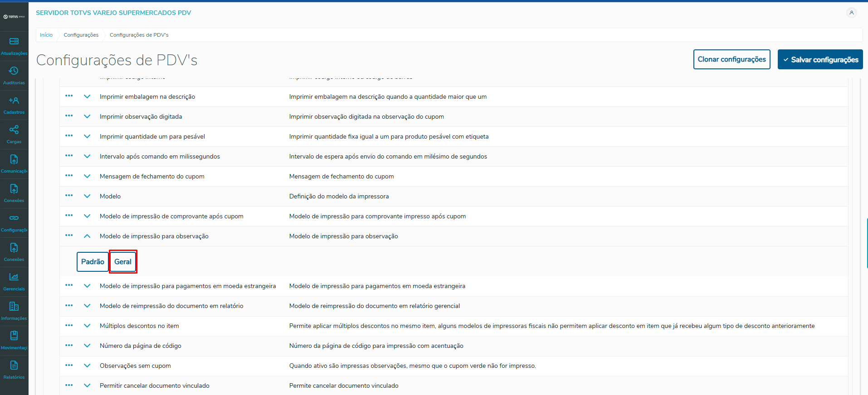Click header title SERVIDOR TOTVS VAREJO SUPERMERCADOS PDV
The height and width of the screenshot is (395, 868).
pos(113,13)
